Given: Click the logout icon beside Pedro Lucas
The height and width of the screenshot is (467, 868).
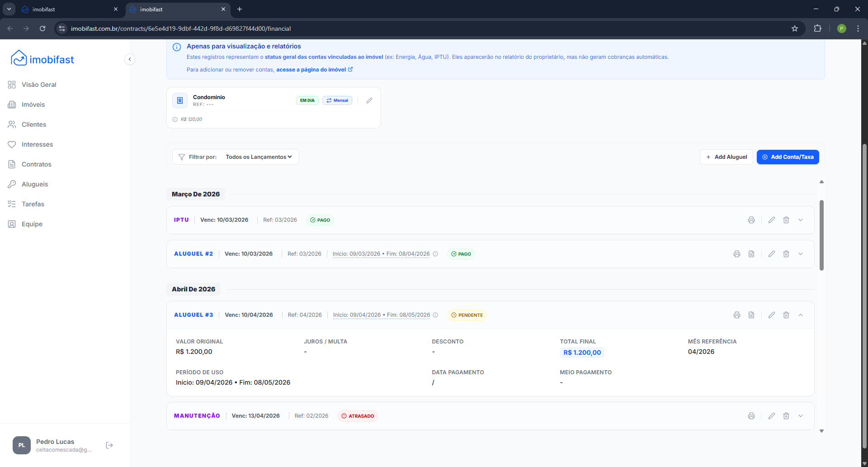Looking at the screenshot, I should click(x=109, y=445).
